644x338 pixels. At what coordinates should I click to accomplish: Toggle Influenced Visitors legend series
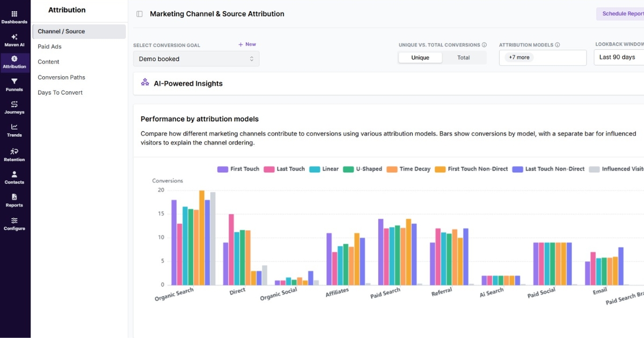[617, 169]
